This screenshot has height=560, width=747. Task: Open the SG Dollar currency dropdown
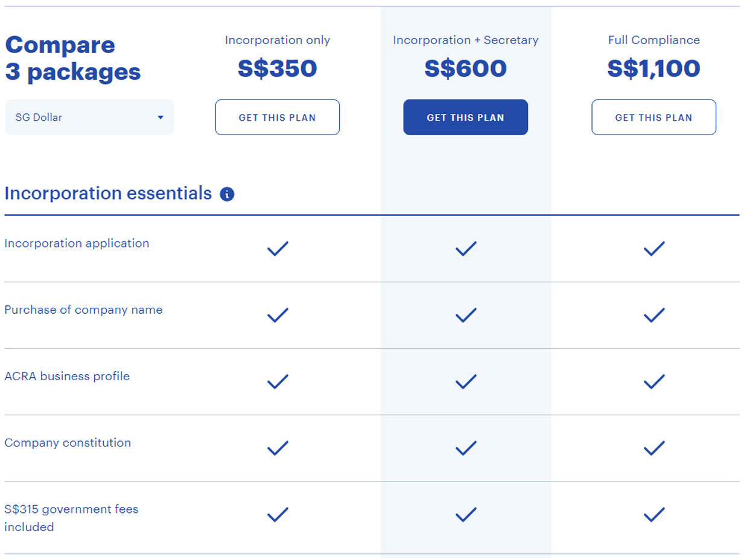tap(89, 117)
